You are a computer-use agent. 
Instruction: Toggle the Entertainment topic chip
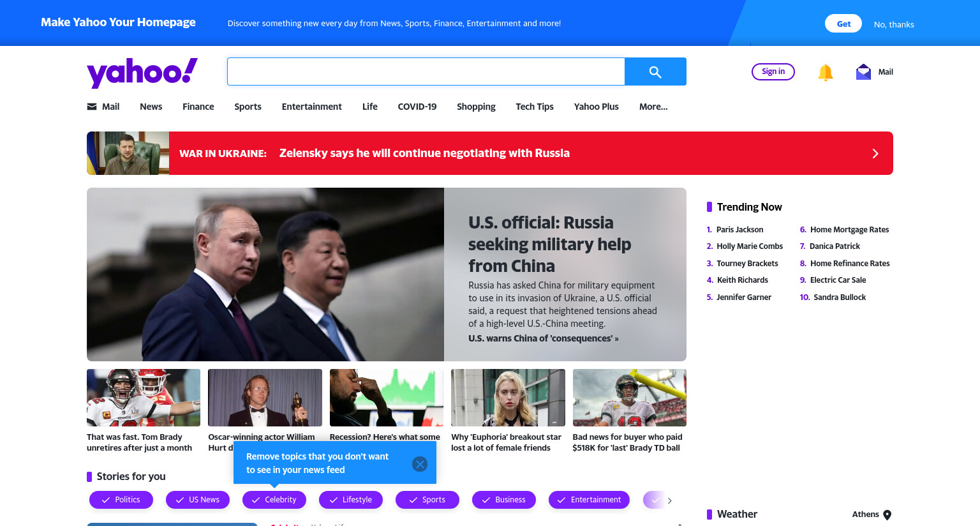[589, 500]
